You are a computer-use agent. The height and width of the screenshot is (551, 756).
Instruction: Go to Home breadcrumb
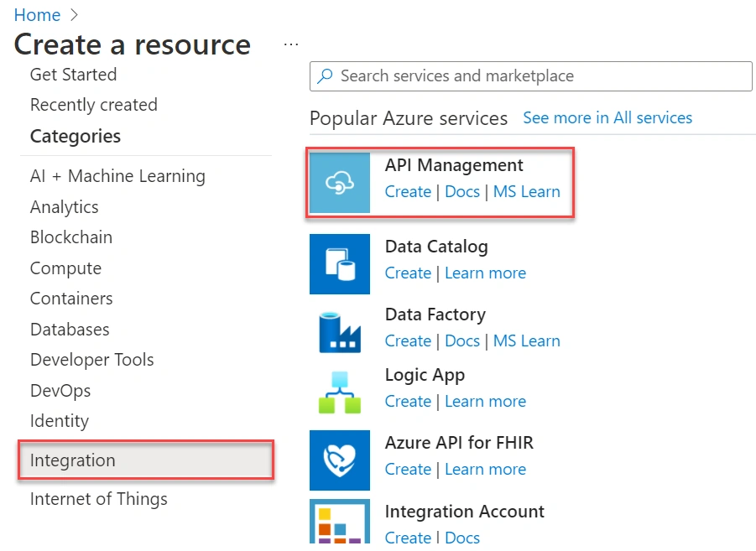(37, 15)
